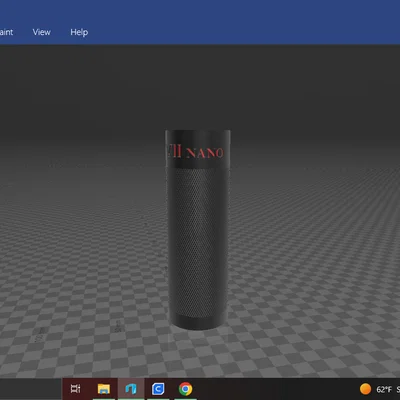Click the red NANO text on model

pos(205,153)
